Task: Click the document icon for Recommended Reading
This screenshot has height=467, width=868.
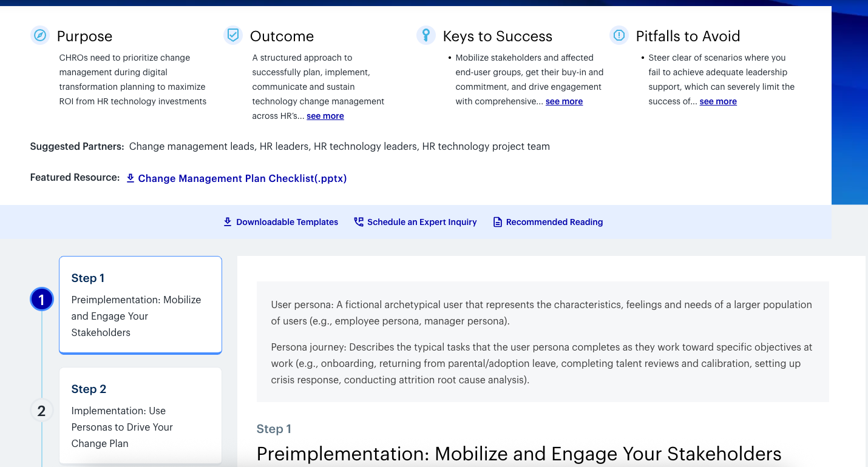Action: point(498,222)
